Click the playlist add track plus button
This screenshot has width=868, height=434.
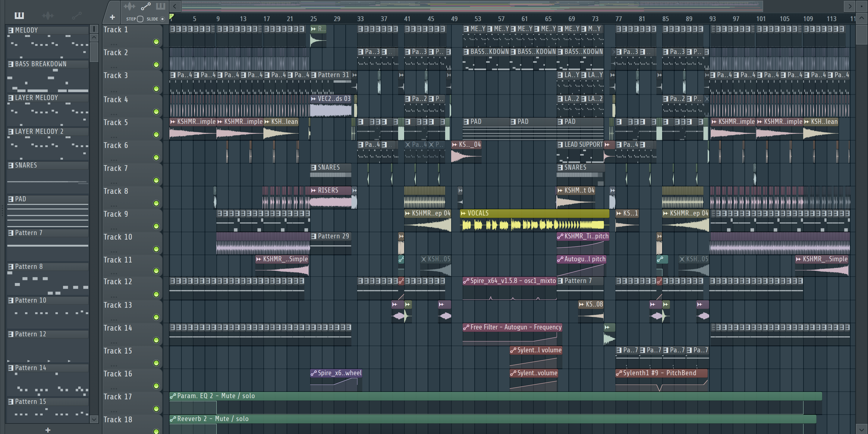(112, 17)
